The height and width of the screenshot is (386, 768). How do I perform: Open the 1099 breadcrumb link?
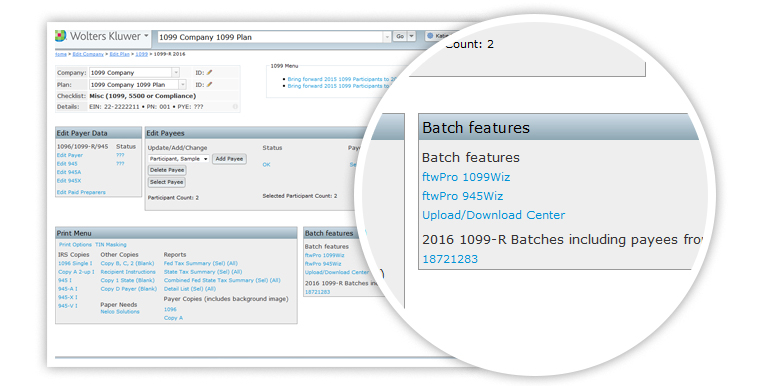point(142,54)
